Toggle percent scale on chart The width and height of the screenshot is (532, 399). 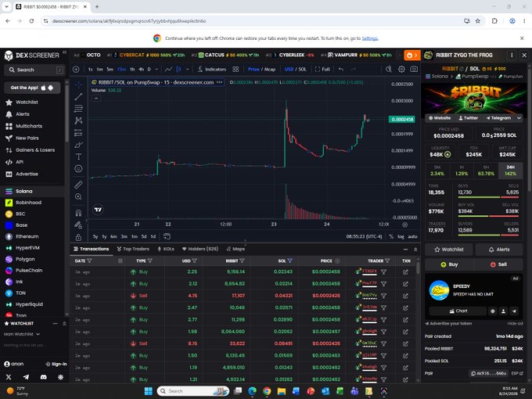(391, 236)
